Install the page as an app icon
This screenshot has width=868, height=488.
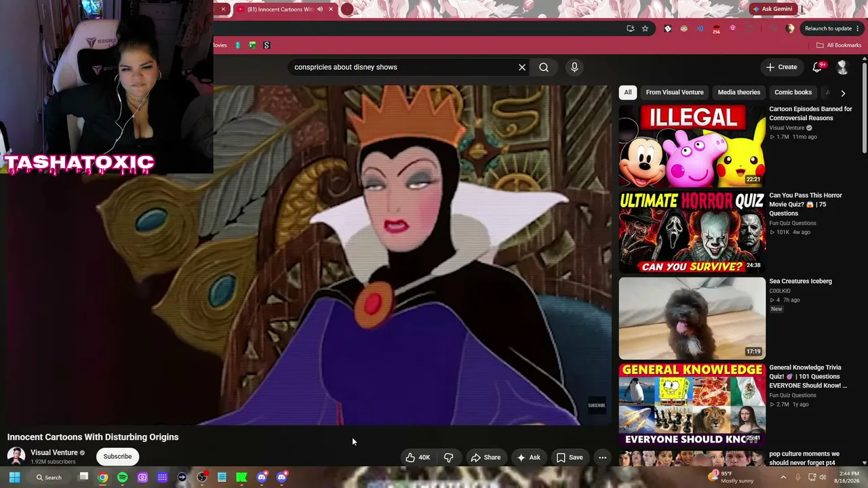pyautogui.click(x=631, y=28)
